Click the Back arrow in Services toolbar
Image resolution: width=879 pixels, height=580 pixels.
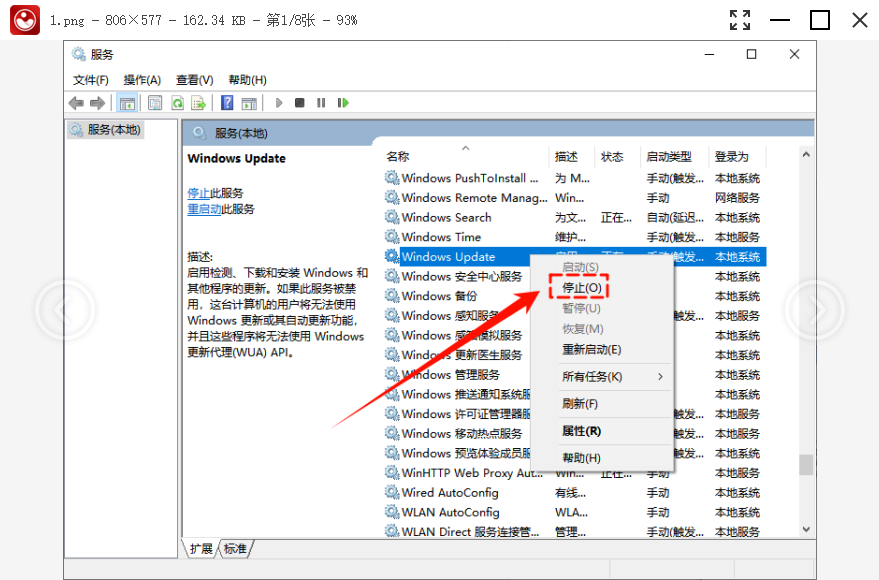tap(76, 103)
